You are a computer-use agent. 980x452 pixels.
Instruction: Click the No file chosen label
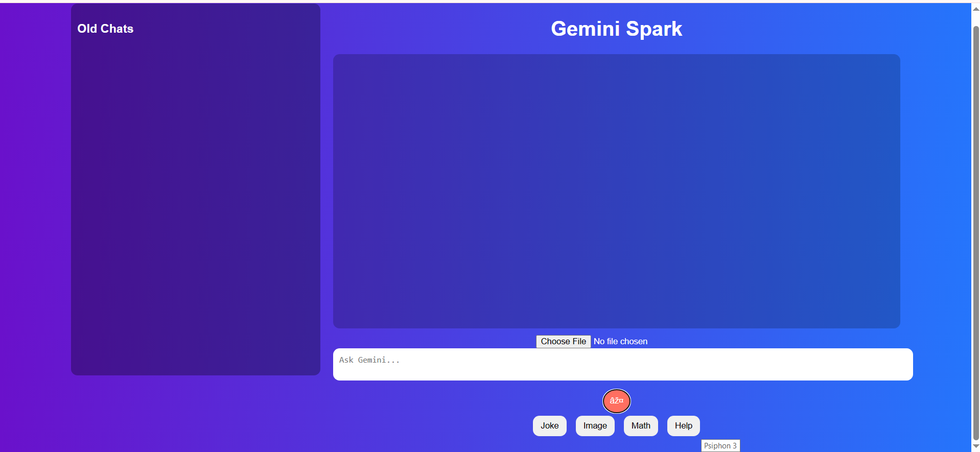[620, 341]
